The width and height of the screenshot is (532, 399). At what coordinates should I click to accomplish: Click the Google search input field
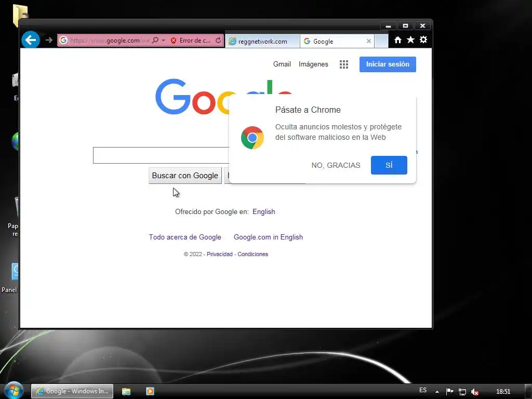[161, 155]
